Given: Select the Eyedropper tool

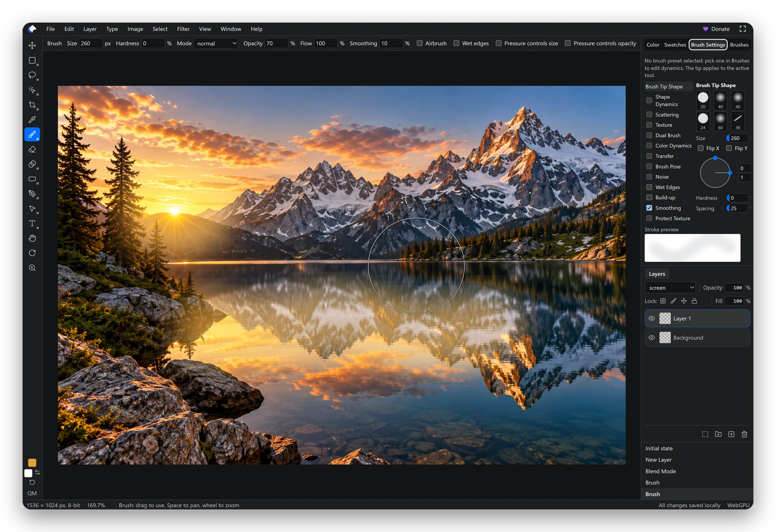Looking at the screenshot, I should [32, 120].
